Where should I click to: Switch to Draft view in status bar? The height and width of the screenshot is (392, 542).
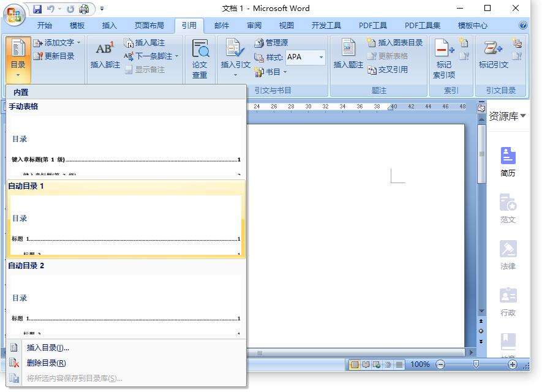399,364
